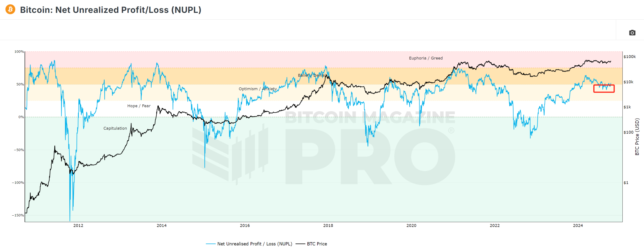Viewport: 644px width, 250px height.
Task: Click the BTC Price (USD) axis title
Action: tap(637, 137)
